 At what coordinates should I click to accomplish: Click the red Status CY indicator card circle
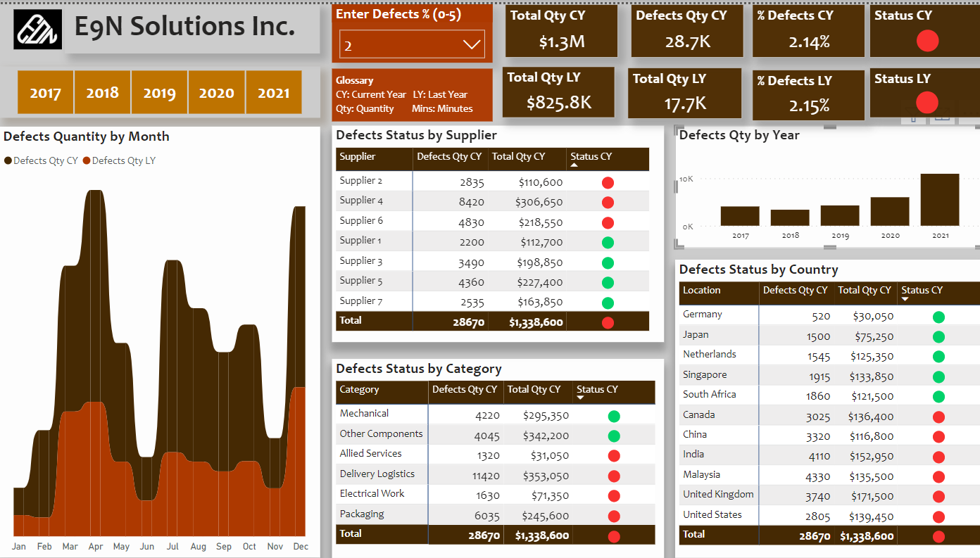(x=927, y=42)
